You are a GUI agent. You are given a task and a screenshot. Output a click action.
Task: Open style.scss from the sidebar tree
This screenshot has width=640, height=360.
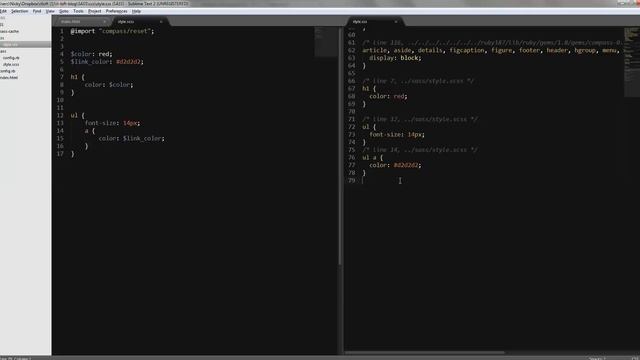click(11, 64)
